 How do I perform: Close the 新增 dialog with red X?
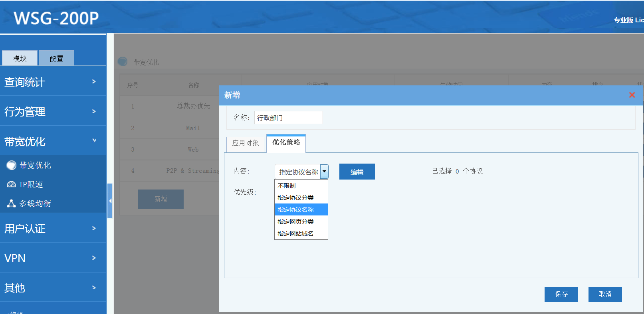click(632, 95)
